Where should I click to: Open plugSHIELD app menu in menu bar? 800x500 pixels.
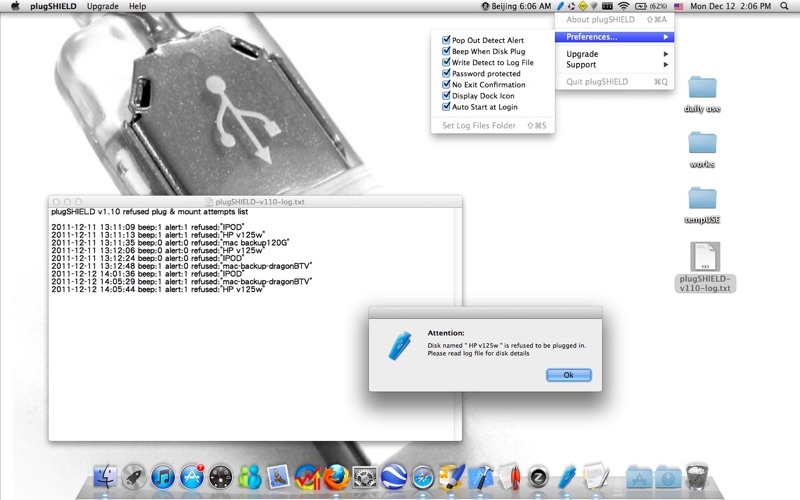(53, 6)
